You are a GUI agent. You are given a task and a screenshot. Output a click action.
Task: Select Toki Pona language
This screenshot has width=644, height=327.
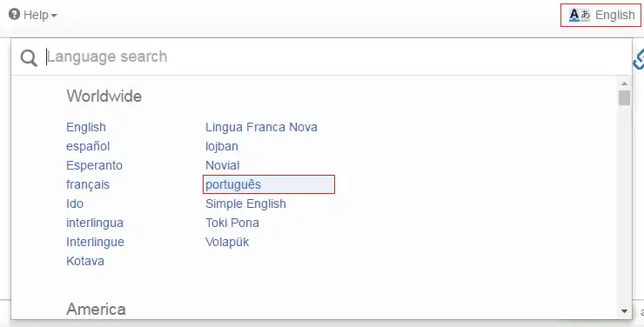[x=232, y=223]
